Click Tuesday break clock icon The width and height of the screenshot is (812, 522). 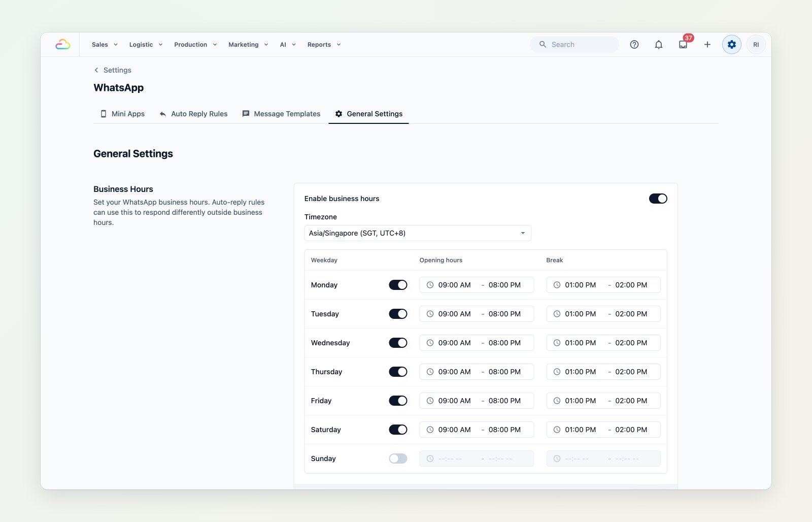(x=557, y=314)
